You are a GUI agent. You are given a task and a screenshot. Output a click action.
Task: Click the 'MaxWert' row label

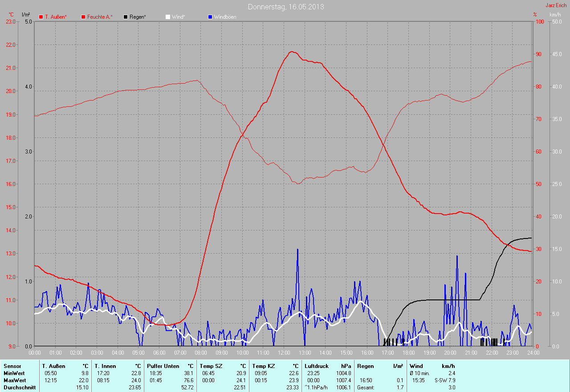pos(14,380)
